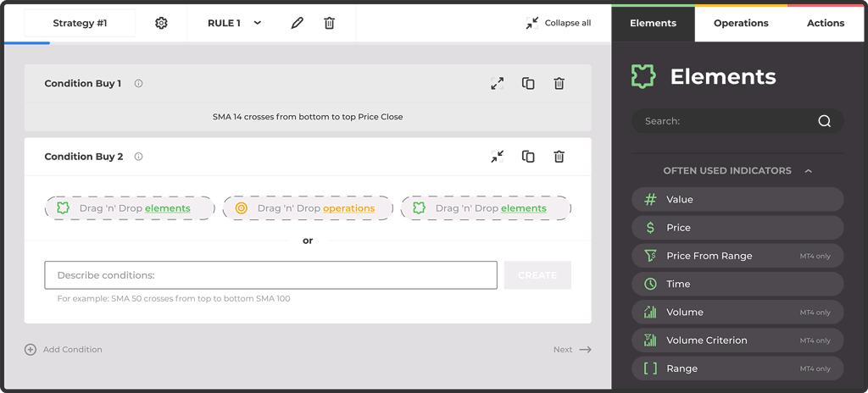868x393 pixels.
Task: Collapse Condition Buy 2 panel
Action: point(498,157)
